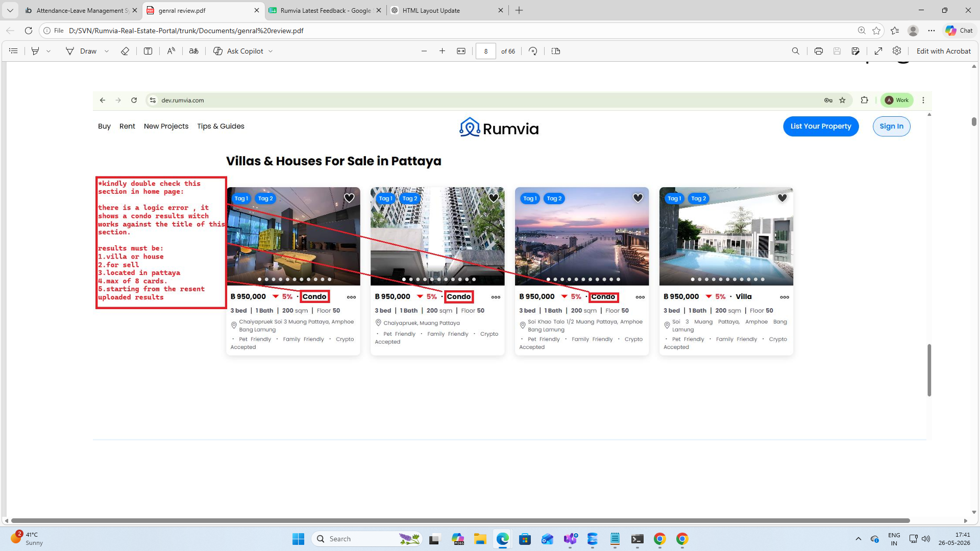Choose the Add text tool
This screenshot has width=980, height=551.
coord(148,51)
